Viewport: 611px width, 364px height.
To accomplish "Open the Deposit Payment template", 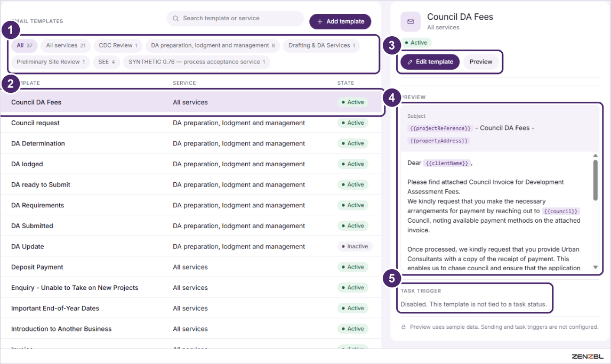I will pyautogui.click(x=191, y=268).
